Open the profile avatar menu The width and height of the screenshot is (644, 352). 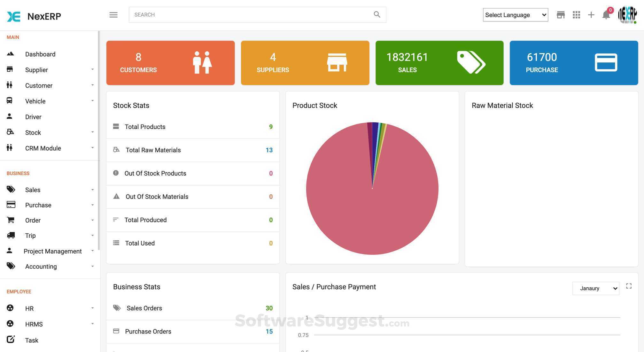tap(627, 15)
